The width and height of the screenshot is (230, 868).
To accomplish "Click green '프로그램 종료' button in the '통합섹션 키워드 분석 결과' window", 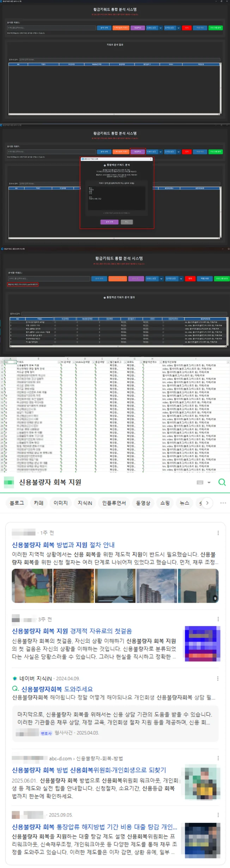I will [x=222, y=279].
